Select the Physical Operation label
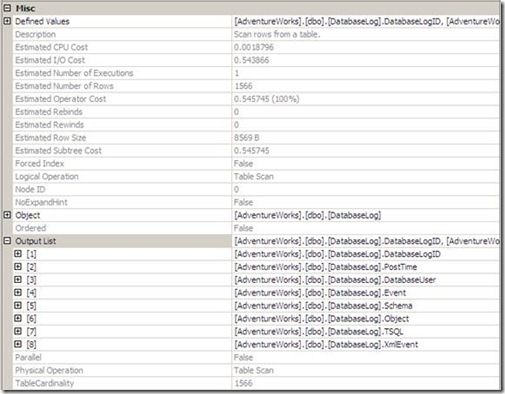Viewport: 505px width, 394px height. coord(49,370)
